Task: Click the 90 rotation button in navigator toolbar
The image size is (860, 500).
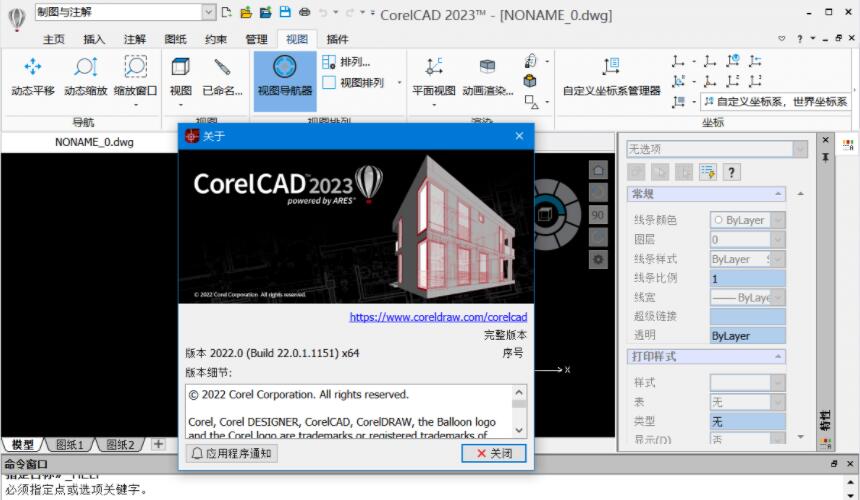Action: click(598, 215)
